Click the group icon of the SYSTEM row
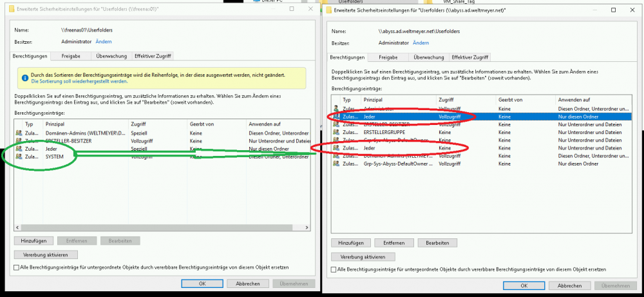This screenshot has height=297, width=644. point(18,157)
